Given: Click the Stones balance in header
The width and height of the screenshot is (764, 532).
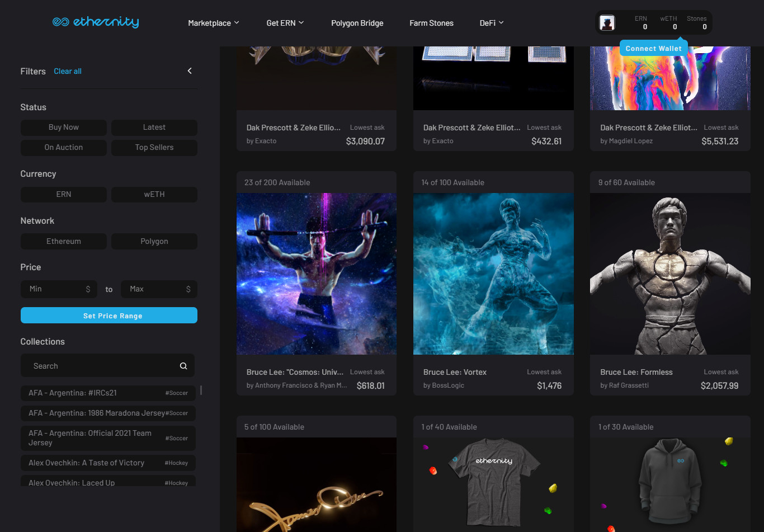Looking at the screenshot, I should (x=697, y=22).
